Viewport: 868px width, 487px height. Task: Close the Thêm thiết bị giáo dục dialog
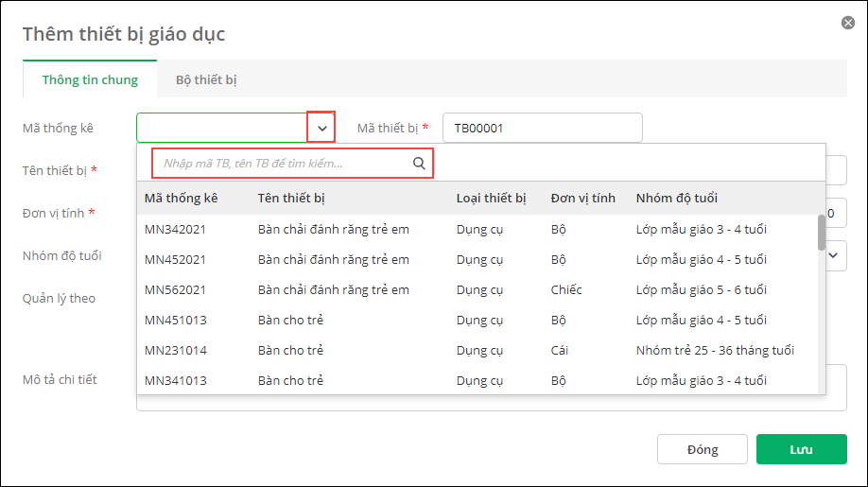pyautogui.click(x=848, y=23)
